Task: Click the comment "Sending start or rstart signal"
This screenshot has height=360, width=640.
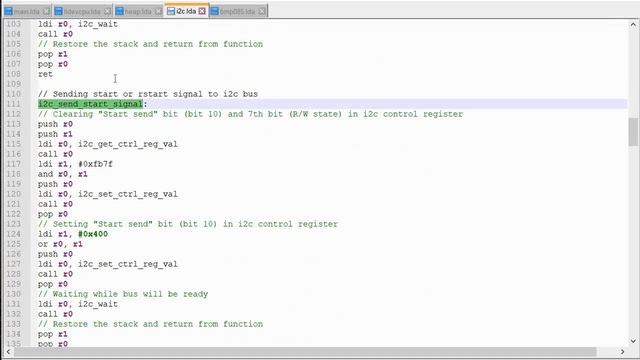Action: [148, 94]
